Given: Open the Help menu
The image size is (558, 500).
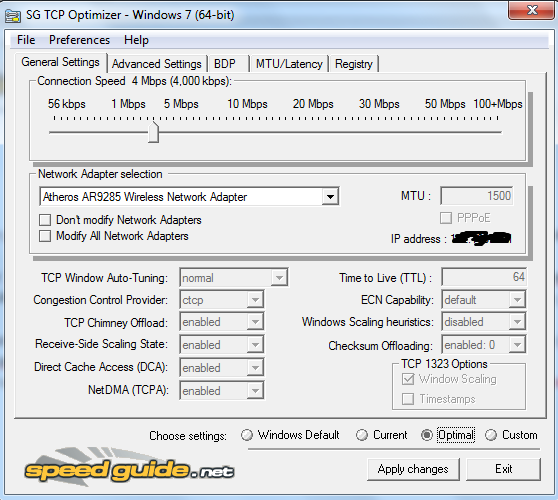Looking at the screenshot, I should coord(136,40).
